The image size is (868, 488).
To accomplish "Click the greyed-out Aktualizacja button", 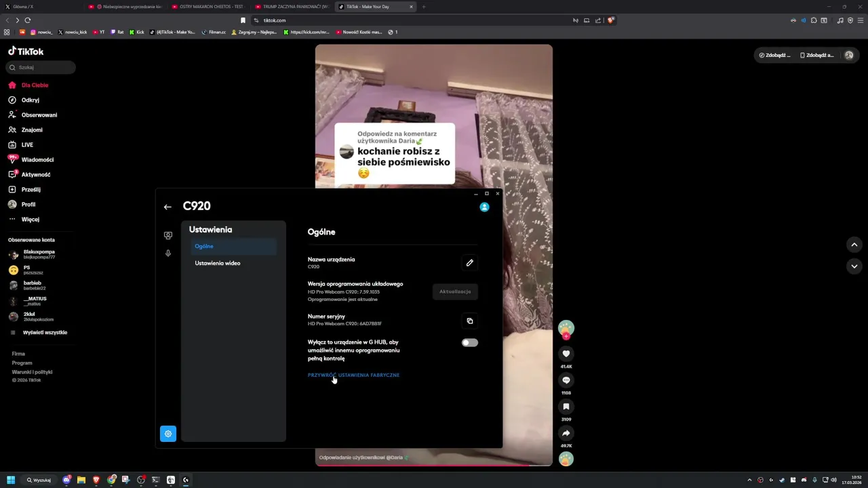I will coord(455,291).
